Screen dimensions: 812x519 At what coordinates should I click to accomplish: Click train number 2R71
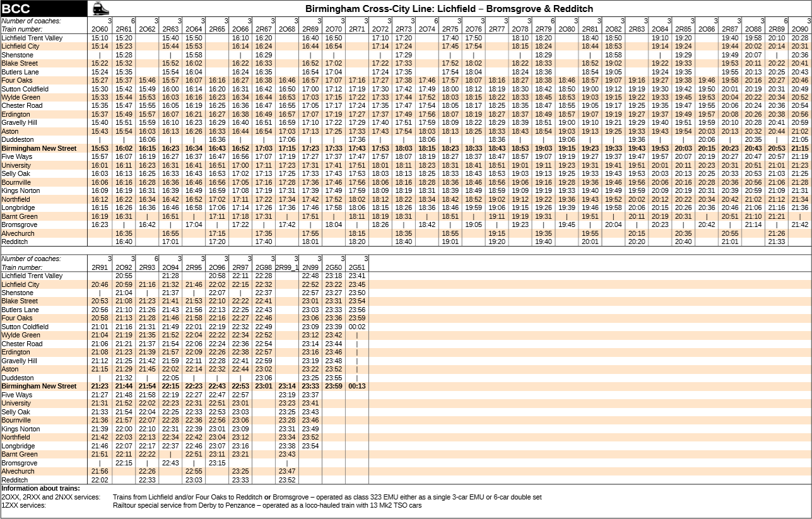(x=357, y=30)
